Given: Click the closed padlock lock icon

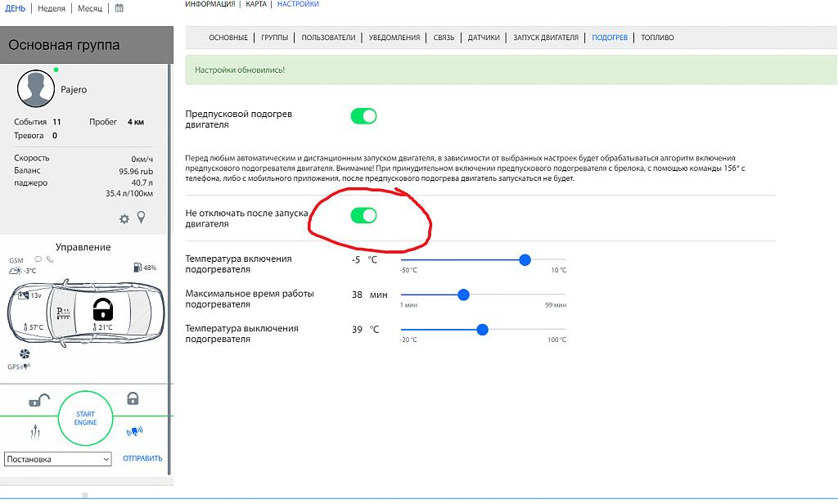Looking at the screenshot, I should (x=133, y=398).
